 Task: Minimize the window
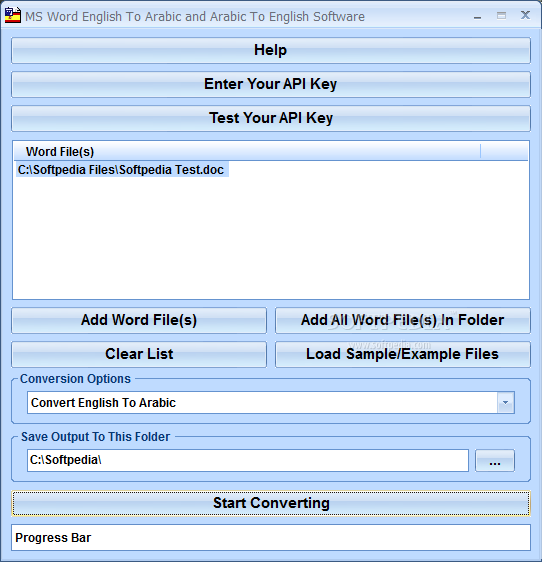click(477, 16)
